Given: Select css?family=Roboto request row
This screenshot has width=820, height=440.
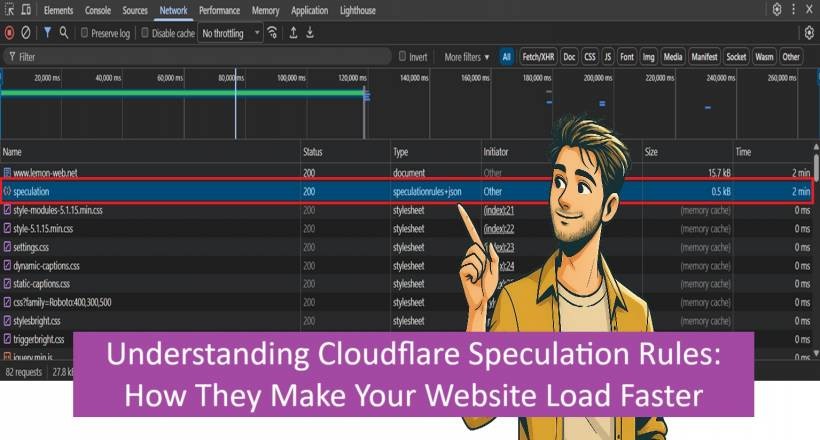Looking at the screenshot, I should coord(406,302).
